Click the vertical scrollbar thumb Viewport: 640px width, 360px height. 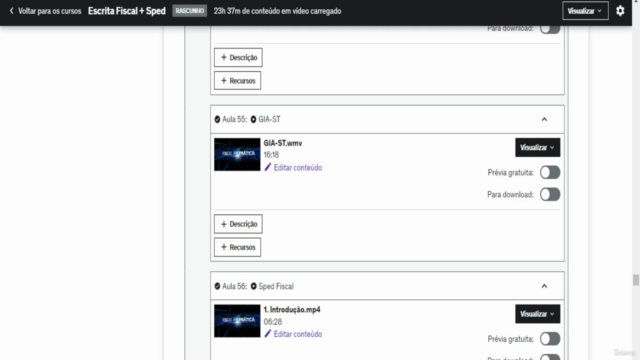tap(636, 280)
